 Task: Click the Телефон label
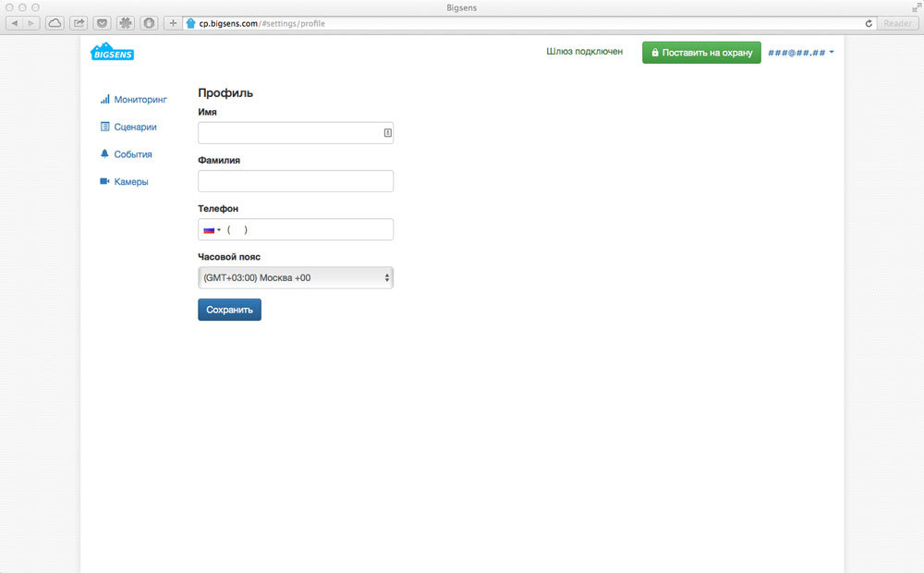pyautogui.click(x=218, y=208)
